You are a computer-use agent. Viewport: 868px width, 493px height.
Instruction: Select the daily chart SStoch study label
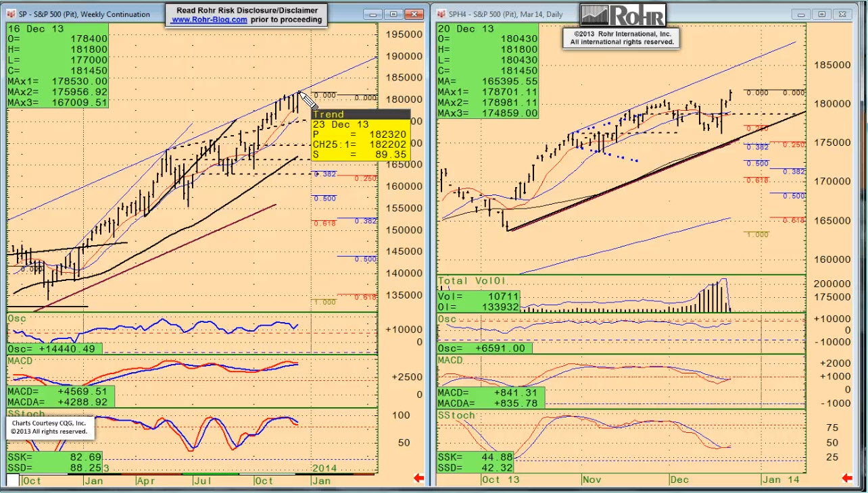point(456,415)
